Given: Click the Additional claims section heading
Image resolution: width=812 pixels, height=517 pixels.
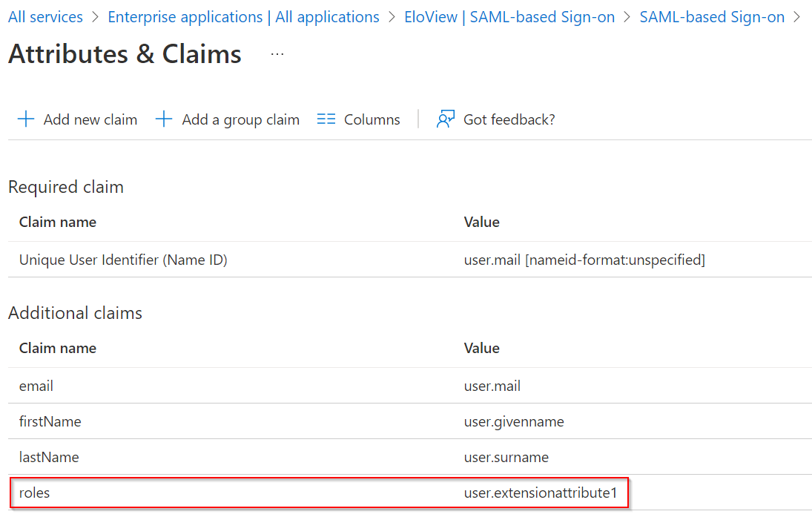Looking at the screenshot, I should [75, 313].
